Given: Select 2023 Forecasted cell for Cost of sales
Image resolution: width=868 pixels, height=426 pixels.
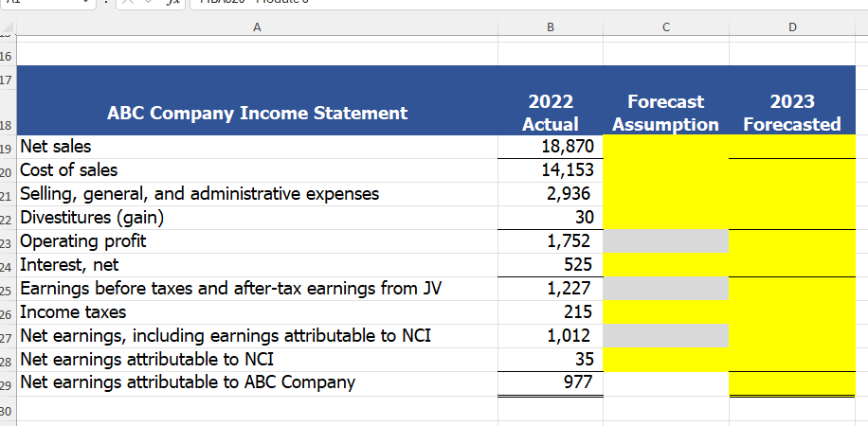Looking at the screenshot, I should tap(792, 170).
